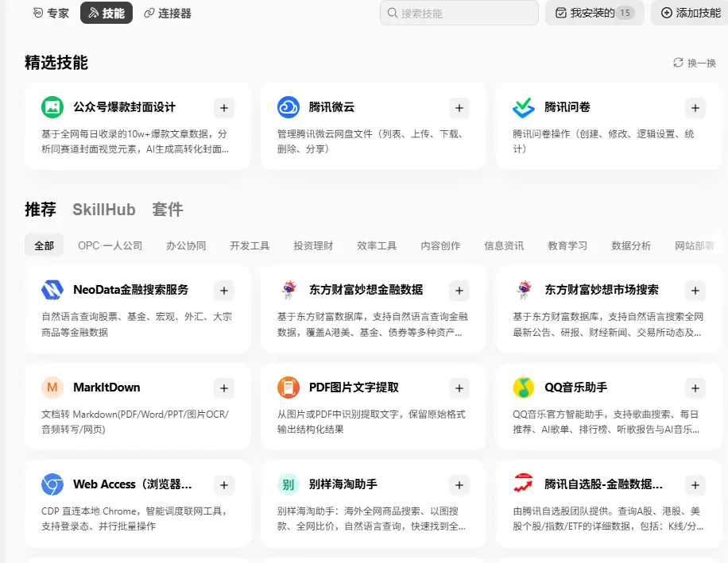Click the QQ音乐助手 music note icon
Screen dimensions: 728x563
[x=524, y=388]
